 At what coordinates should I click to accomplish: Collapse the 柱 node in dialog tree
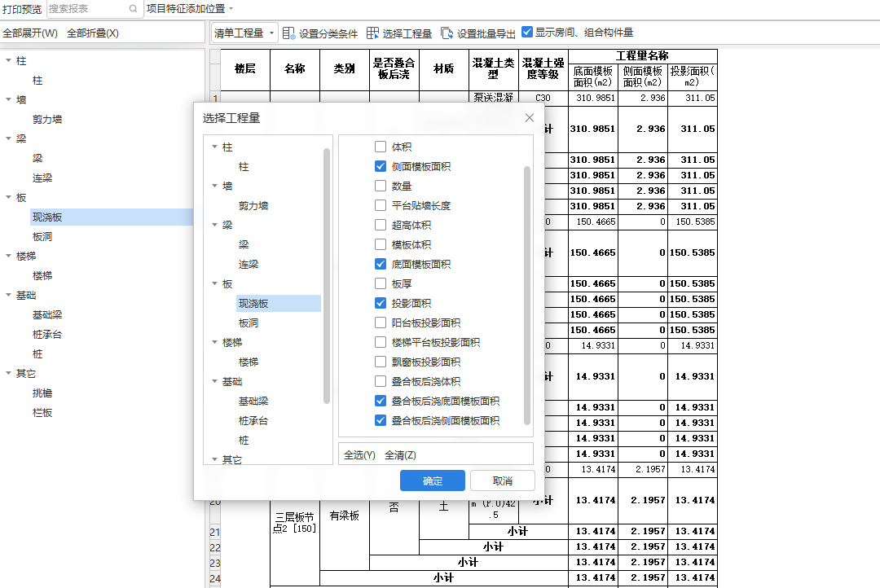[x=214, y=147]
